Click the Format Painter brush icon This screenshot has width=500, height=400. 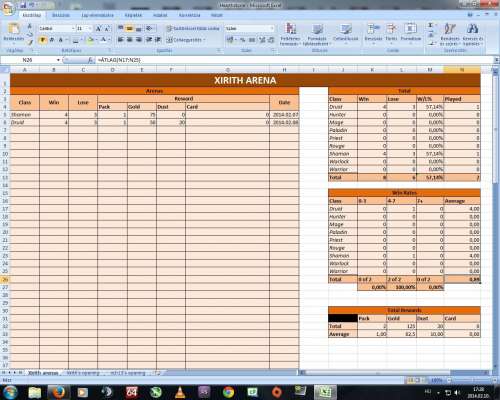click(x=30, y=42)
